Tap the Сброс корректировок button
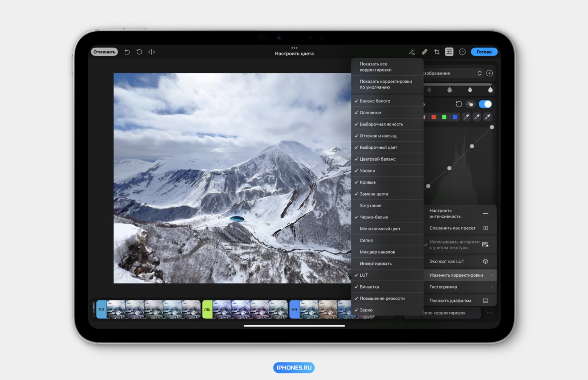588x380 pixels. click(x=443, y=313)
